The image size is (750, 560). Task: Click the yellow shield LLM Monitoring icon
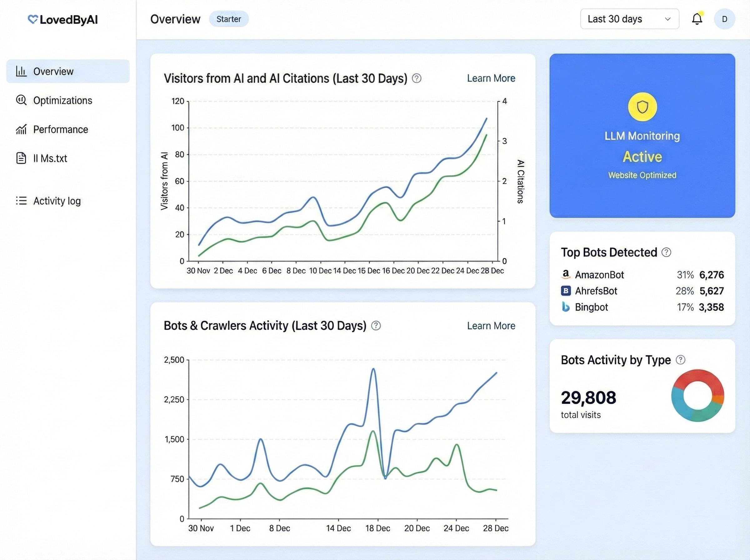click(642, 107)
